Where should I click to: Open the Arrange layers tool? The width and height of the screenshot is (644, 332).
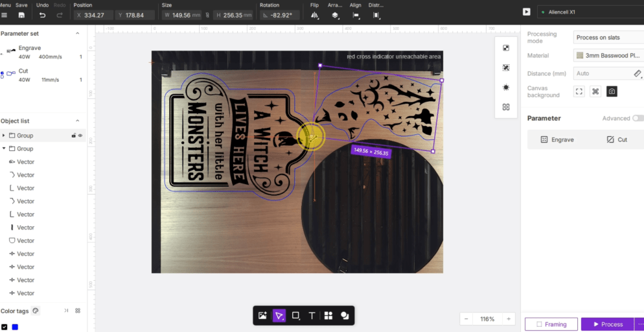335,15
